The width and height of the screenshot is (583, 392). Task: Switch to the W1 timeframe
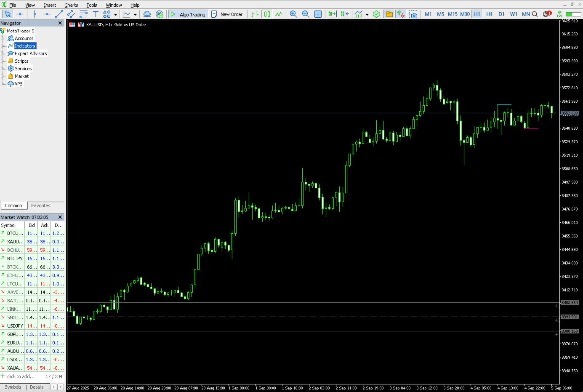[514, 14]
